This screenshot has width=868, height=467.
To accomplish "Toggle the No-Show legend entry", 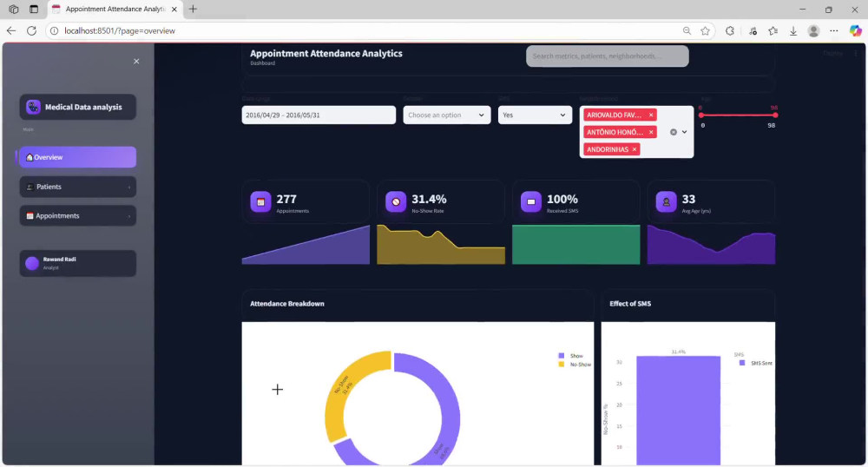I will point(575,365).
